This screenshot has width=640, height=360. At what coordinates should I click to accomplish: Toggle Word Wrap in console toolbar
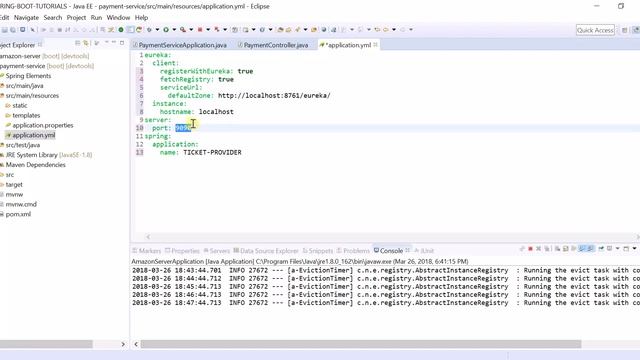[x=573, y=249]
